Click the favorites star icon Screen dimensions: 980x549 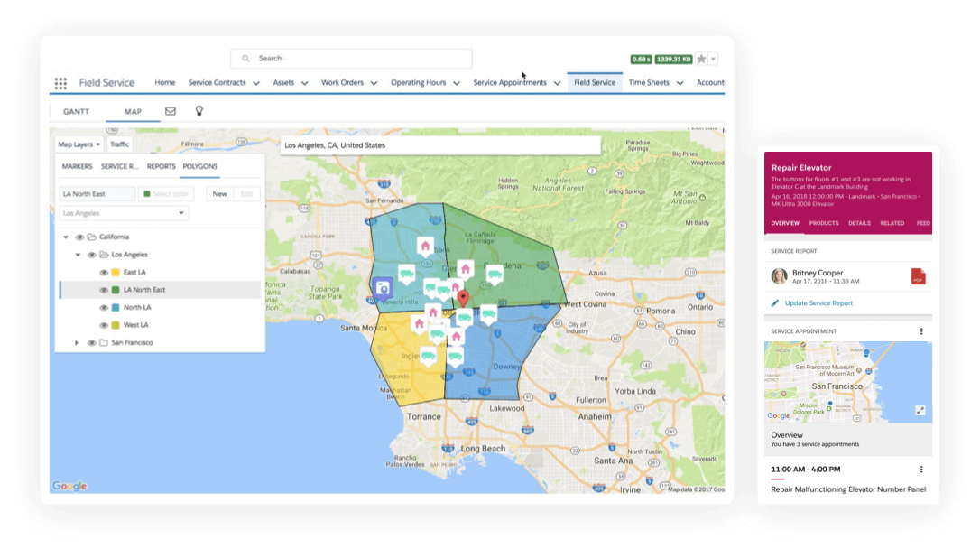pos(702,59)
